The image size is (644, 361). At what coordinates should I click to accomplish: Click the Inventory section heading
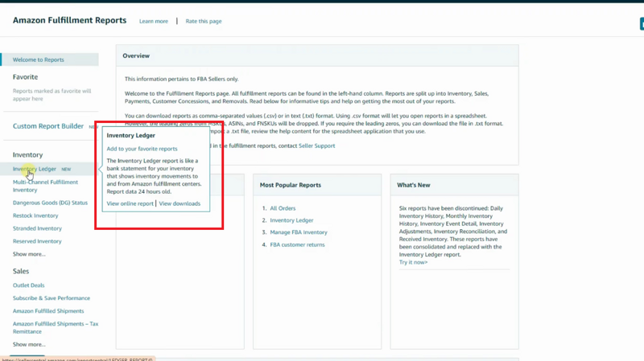pyautogui.click(x=27, y=154)
